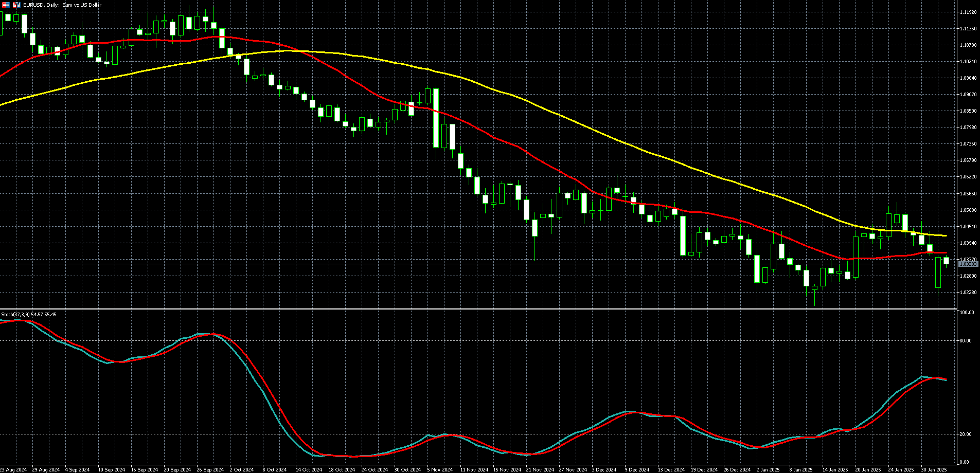Select the 1.02230 price scale label
This screenshot has height=473, width=980.
coord(968,292)
